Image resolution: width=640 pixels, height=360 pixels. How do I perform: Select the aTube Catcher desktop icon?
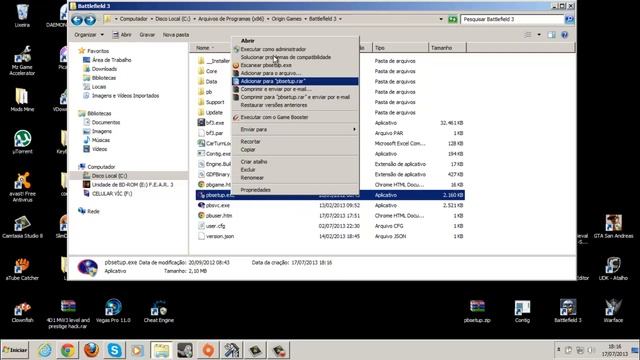[22, 269]
